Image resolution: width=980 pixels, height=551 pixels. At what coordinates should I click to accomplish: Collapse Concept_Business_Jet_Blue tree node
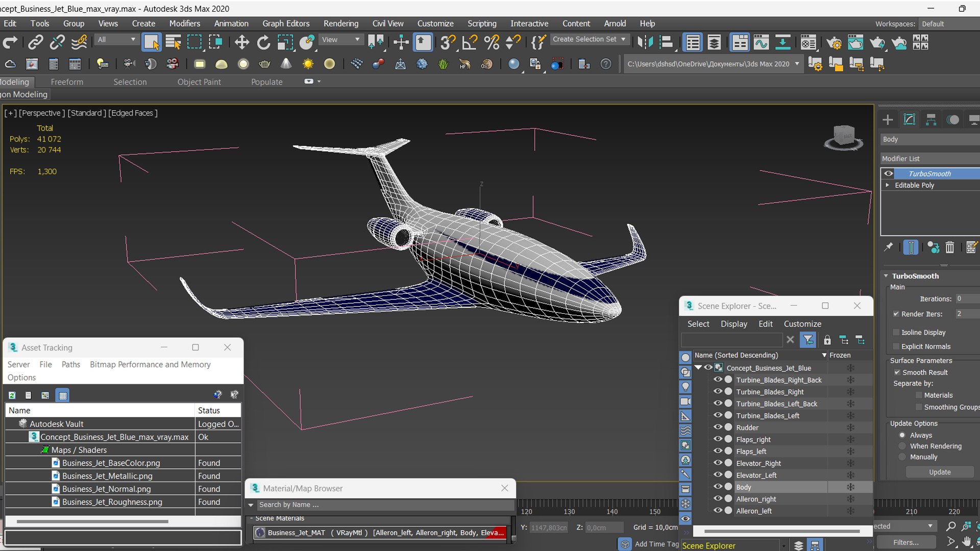pyautogui.click(x=698, y=367)
